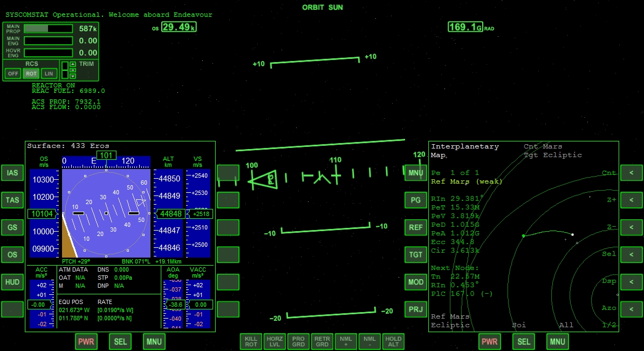Screen dimensions: 644x351
Task: Click SEL below the Surface MFD
Action: [120, 341]
